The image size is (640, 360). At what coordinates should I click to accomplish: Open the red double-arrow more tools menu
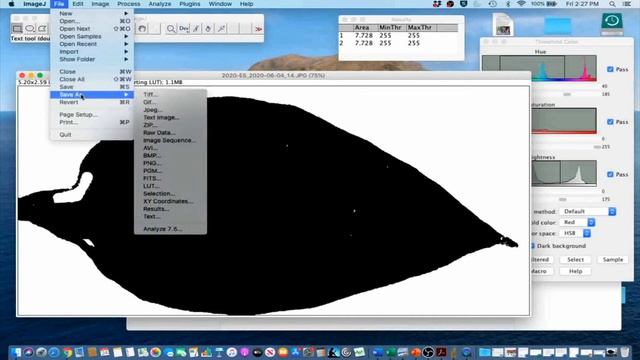(x=258, y=29)
